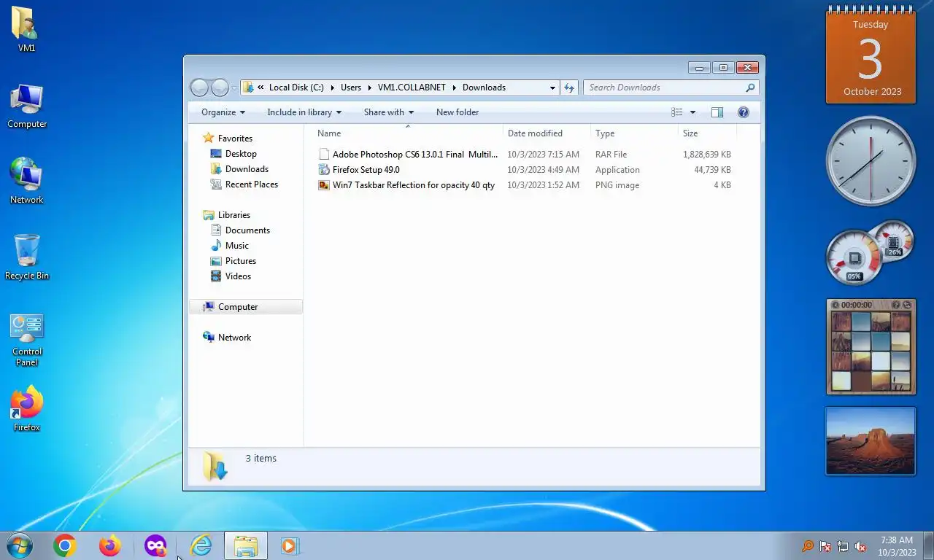Viewport: 934px width, 560px height.
Task: Click the slideshow gadget desert picture
Action: (871, 441)
